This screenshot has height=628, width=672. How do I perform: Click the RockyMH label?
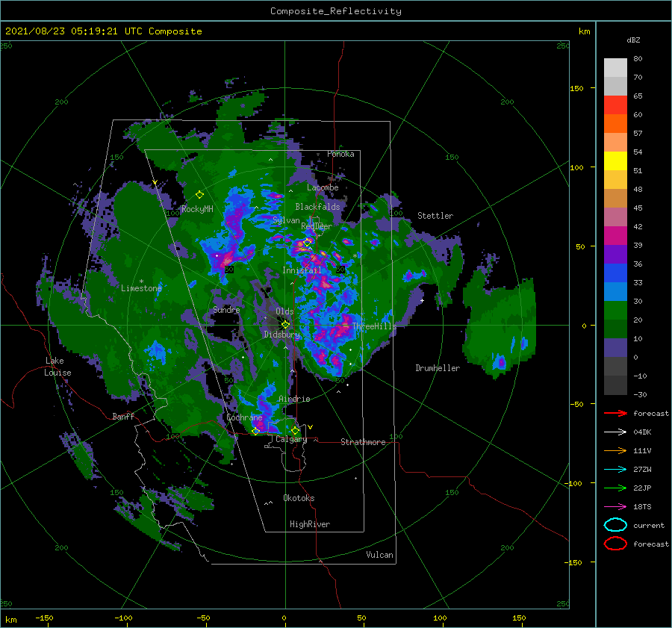(x=197, y=209)
